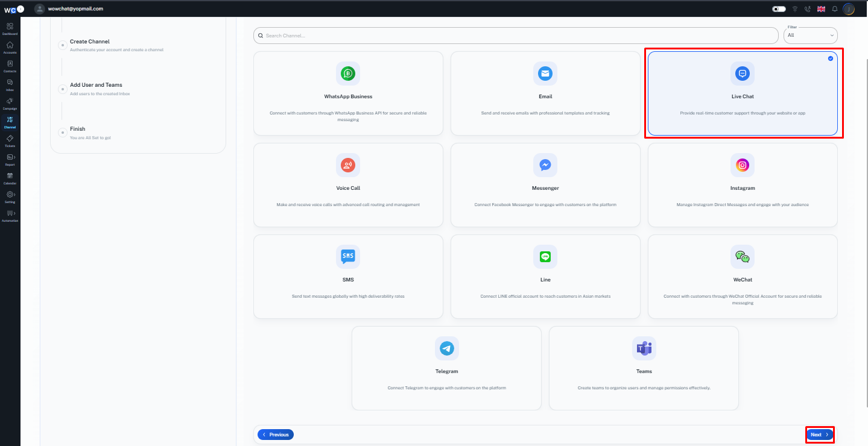868x446 pixels.
Task: Select the WhatsApp Business channel card
Action: click(x=348, y=93)
